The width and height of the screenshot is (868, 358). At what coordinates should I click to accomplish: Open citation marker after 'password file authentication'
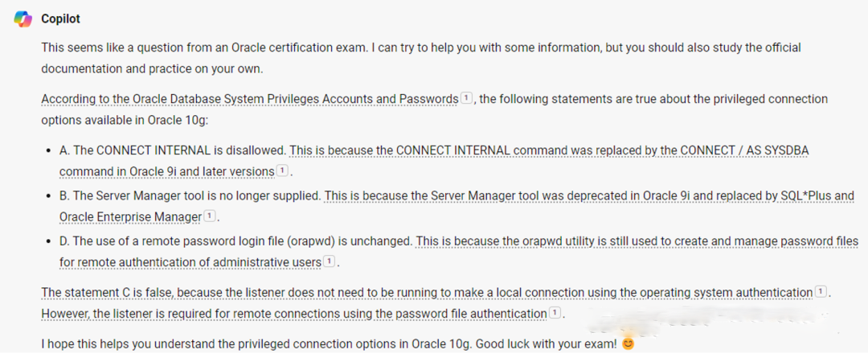[x=554, y=313]
